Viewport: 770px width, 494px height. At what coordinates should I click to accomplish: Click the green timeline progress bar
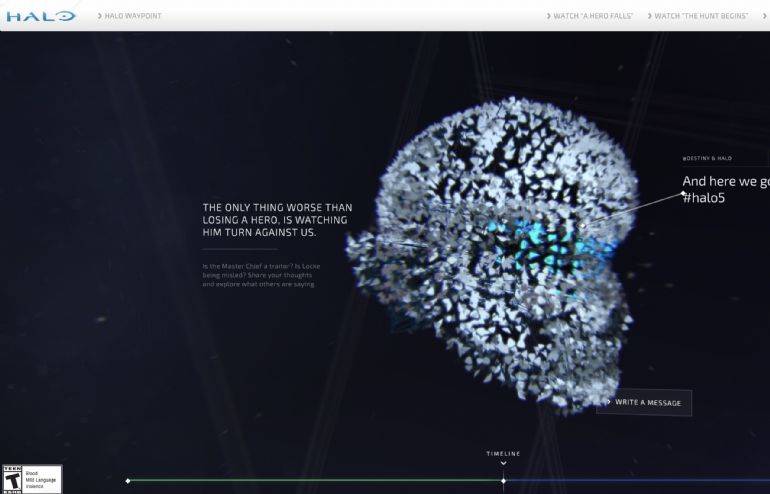[315, 480]
